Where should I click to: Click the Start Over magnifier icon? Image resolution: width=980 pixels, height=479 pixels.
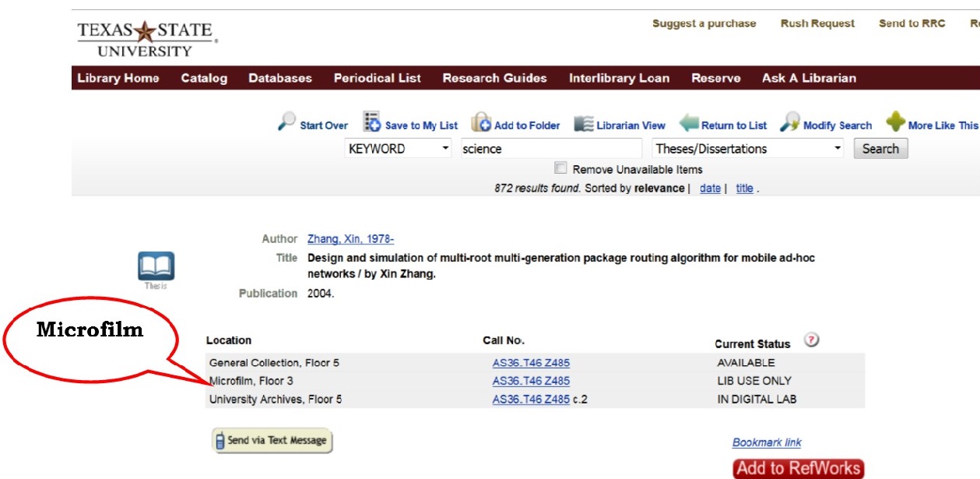pyautogui.click(x=287, y=123)
